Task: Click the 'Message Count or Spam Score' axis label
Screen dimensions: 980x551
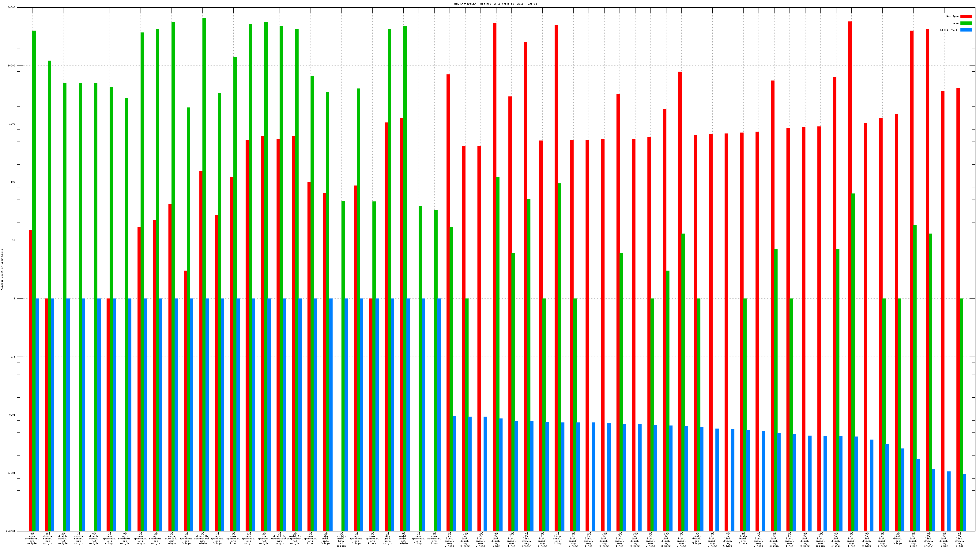Action: [x=2, y=270]
